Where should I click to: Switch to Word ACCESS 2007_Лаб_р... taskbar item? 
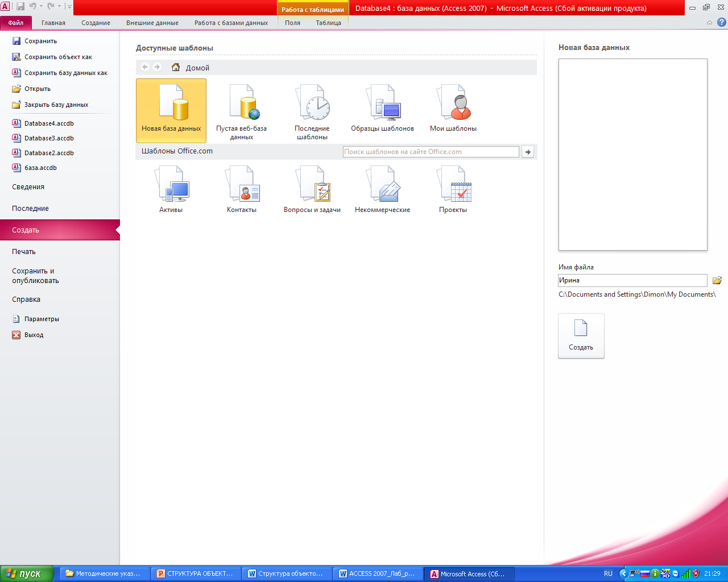pos(378,573)
